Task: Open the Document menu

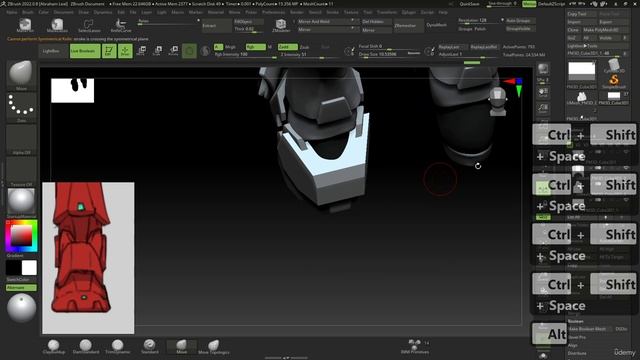Action: click(x=64, y=12)
